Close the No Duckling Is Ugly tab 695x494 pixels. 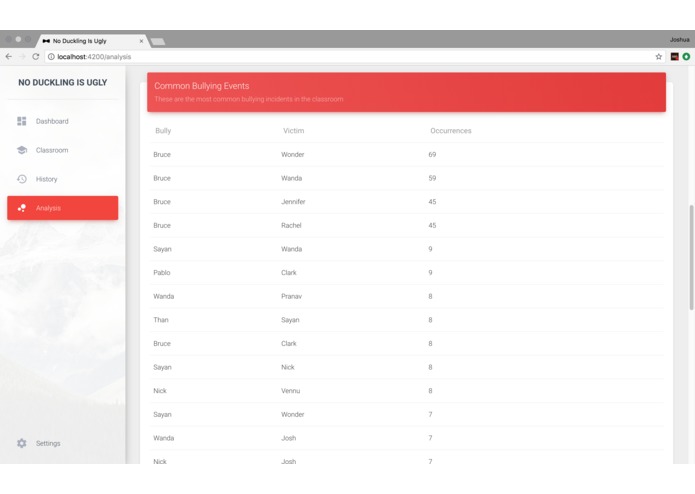coord(141,41)
